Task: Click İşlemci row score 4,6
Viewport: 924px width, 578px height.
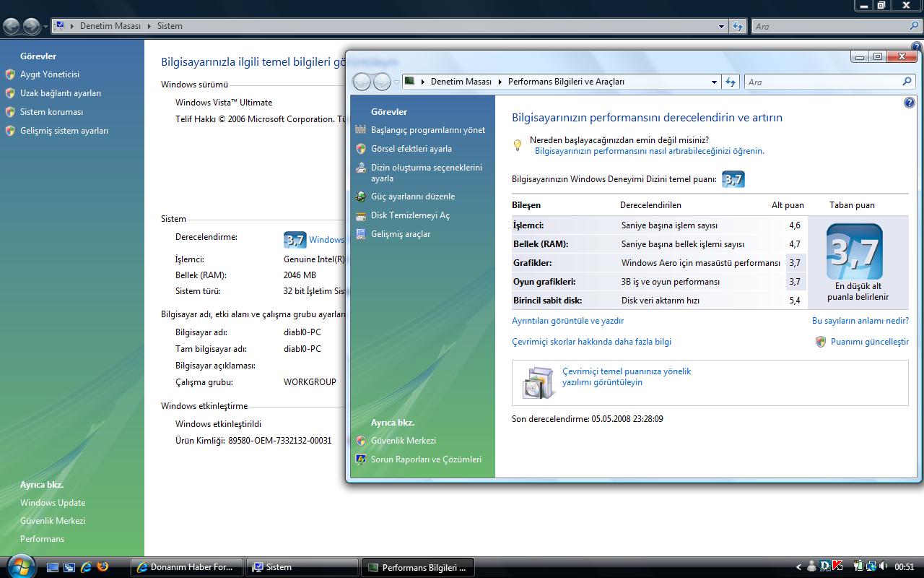Action: [795, 225]
